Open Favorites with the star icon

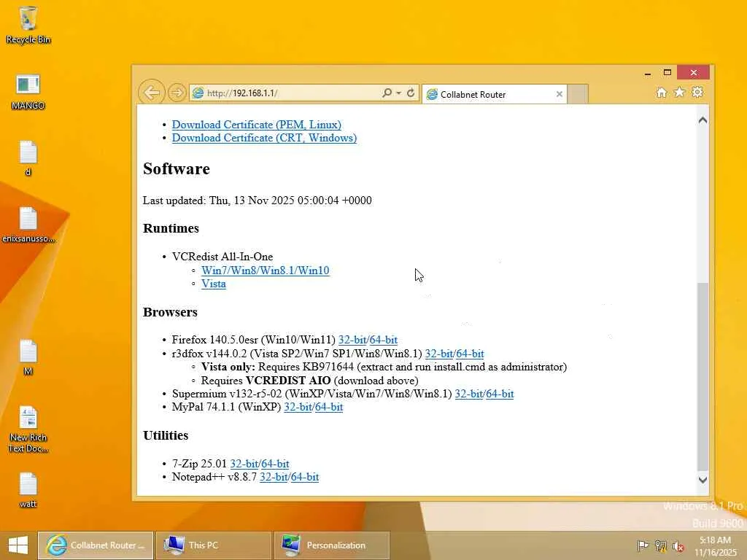[679, 92]
